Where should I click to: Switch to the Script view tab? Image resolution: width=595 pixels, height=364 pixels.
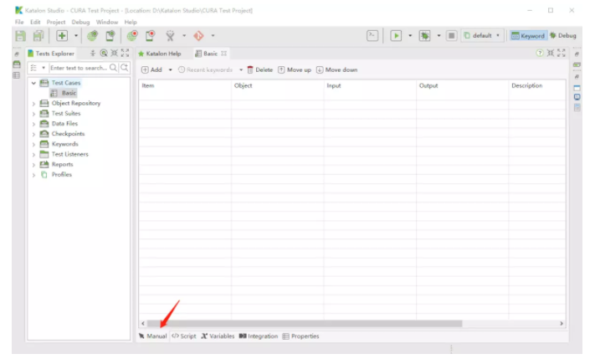point(184,336)
